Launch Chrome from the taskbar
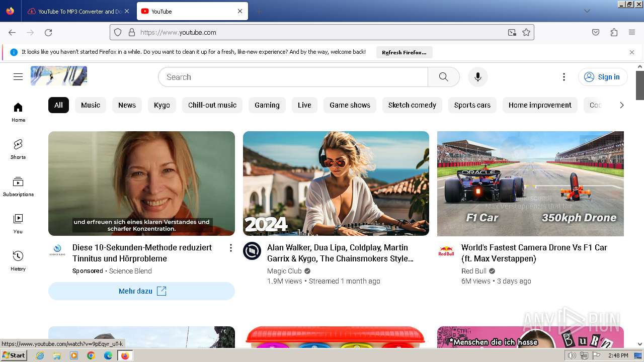Screen dimensions: 644x362 coord(91,355)
